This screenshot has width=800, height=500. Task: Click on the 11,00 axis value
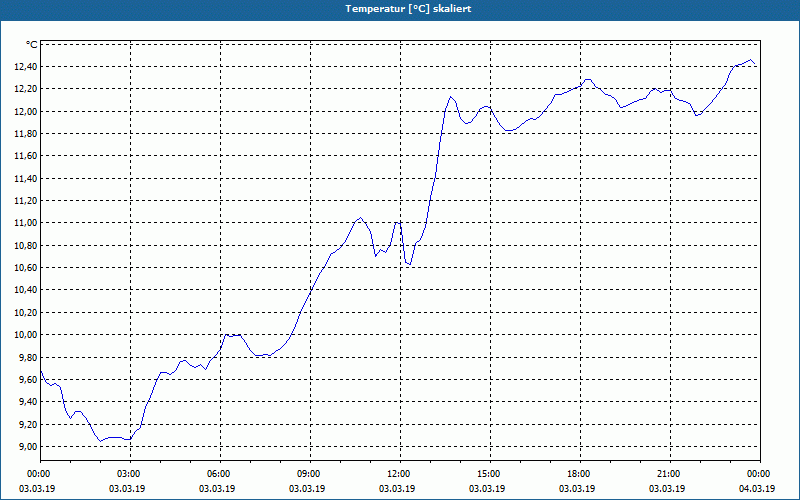coord(26,223)
